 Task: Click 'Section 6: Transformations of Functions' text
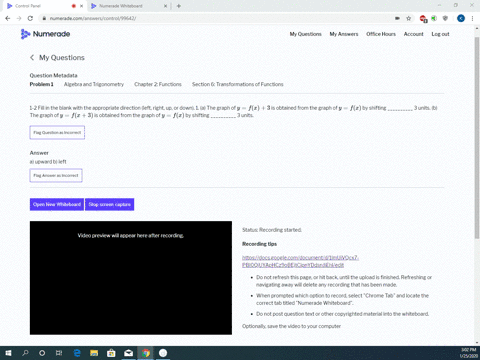pos(238,84)
